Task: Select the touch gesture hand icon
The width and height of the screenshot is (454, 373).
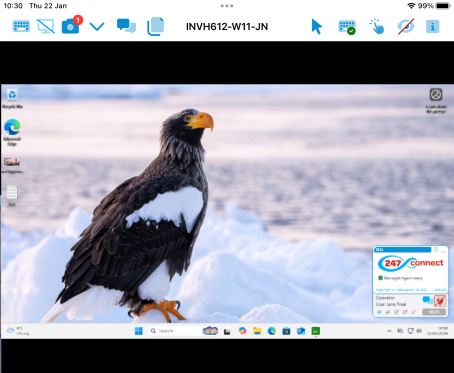Action: (x=377, y=26)
